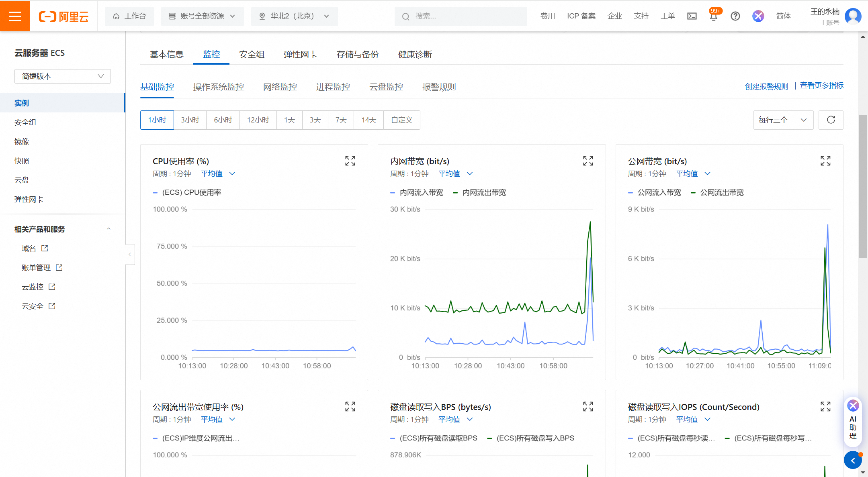
Task: Open Cloud Shell terminal icon
Action: click(692, 16)
